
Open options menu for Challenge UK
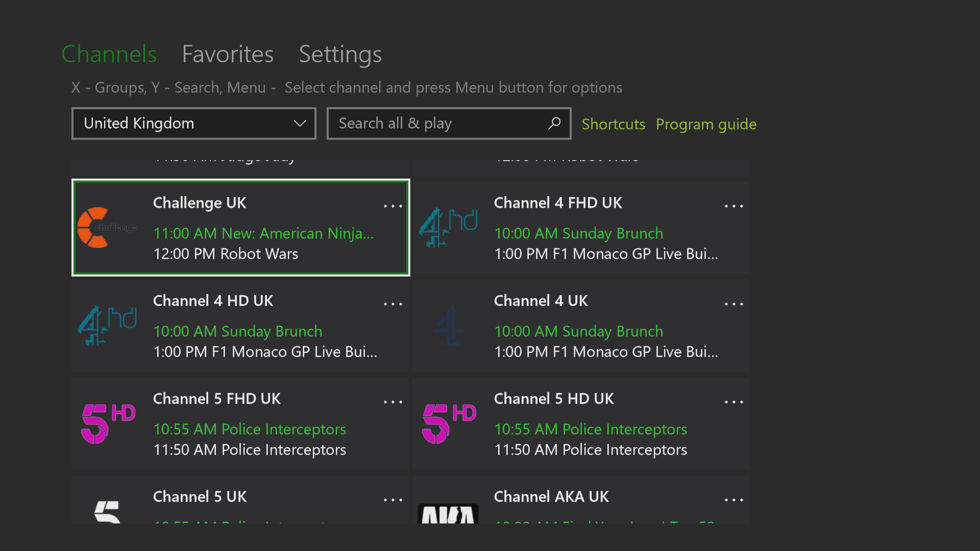pyautogui.click(x=393, y=206)
